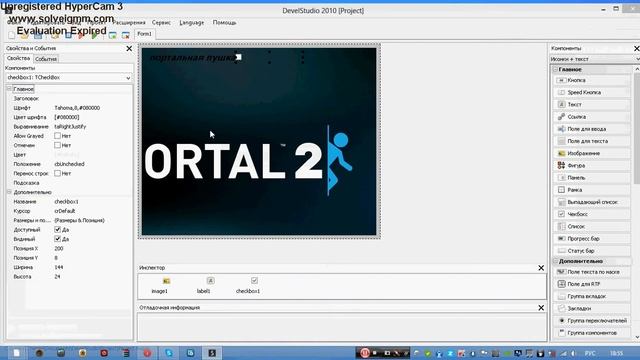Toggle the Отмечен property checkbox
The width and height of the screenshot is (640, 360).
58,145
